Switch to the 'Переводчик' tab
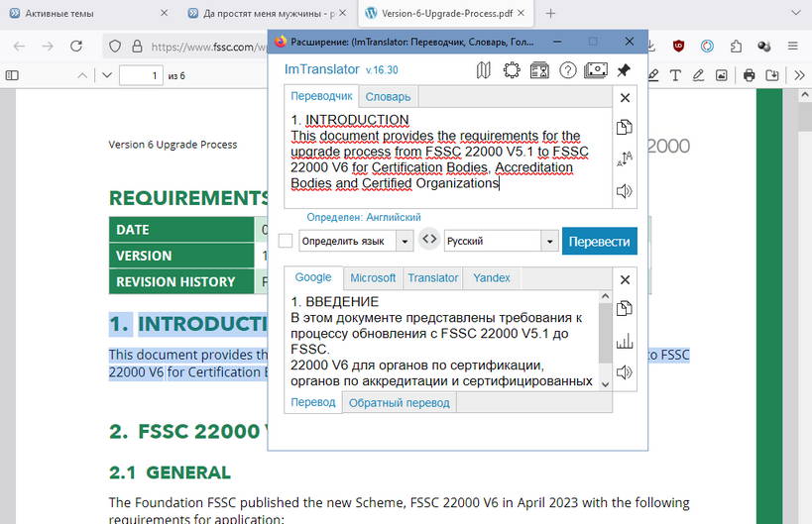This screenshot has width=812, height=524. (x=321, y=96)
